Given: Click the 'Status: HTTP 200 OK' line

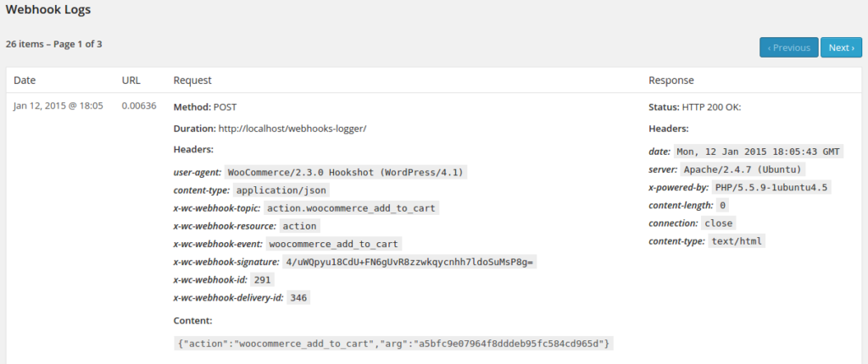Looking at the screenshot, I should 695,107.
